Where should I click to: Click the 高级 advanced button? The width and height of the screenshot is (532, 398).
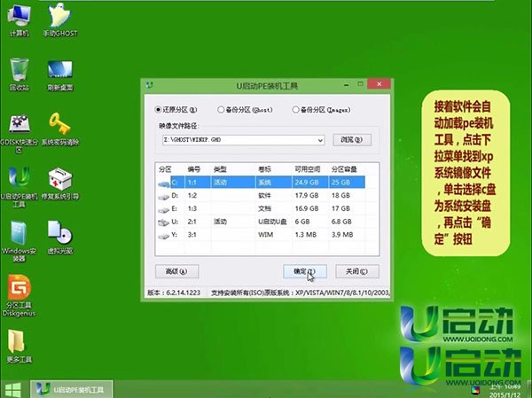[x=176, y=271]
